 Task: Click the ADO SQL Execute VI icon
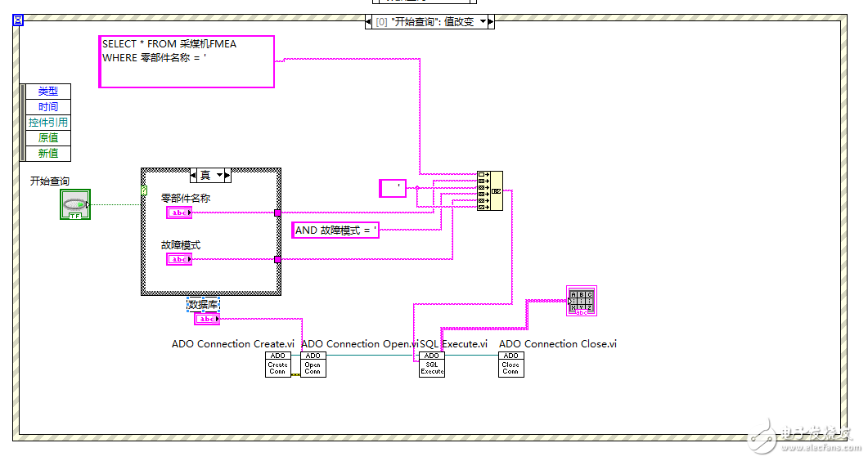[432, 365]
